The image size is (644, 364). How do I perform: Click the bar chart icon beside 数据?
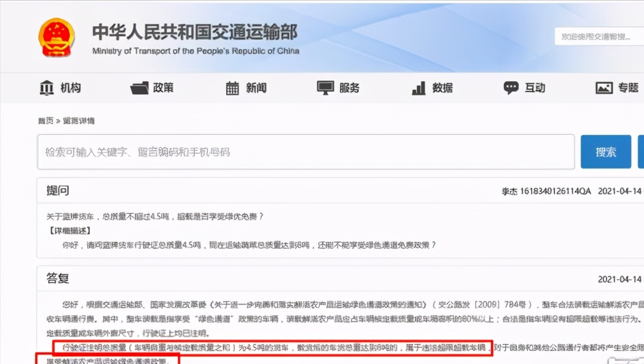click(418, 88)
